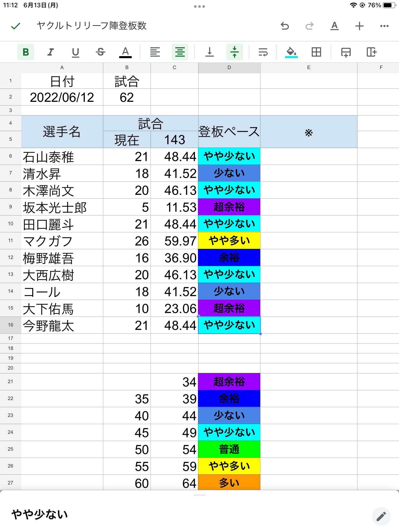Select cell with value 62
The width and height of the screenshot is (399, 532).
(127, 97)
